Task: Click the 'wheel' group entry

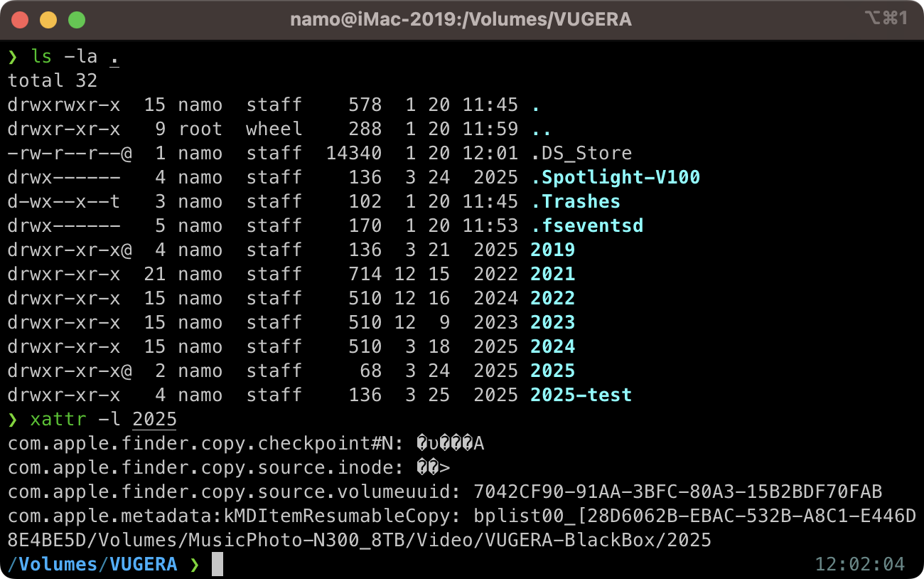Action: (x=274, y=129)
